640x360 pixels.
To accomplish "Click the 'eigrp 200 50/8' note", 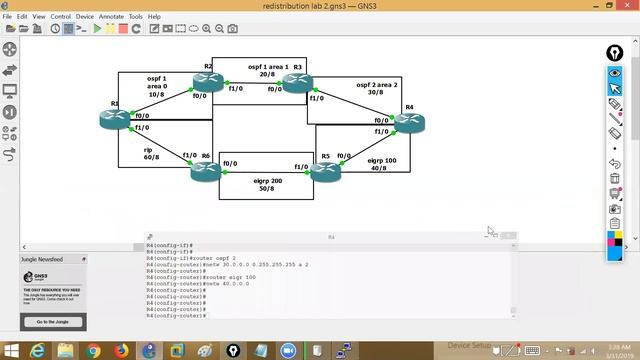I will click(x=267, y=184).
